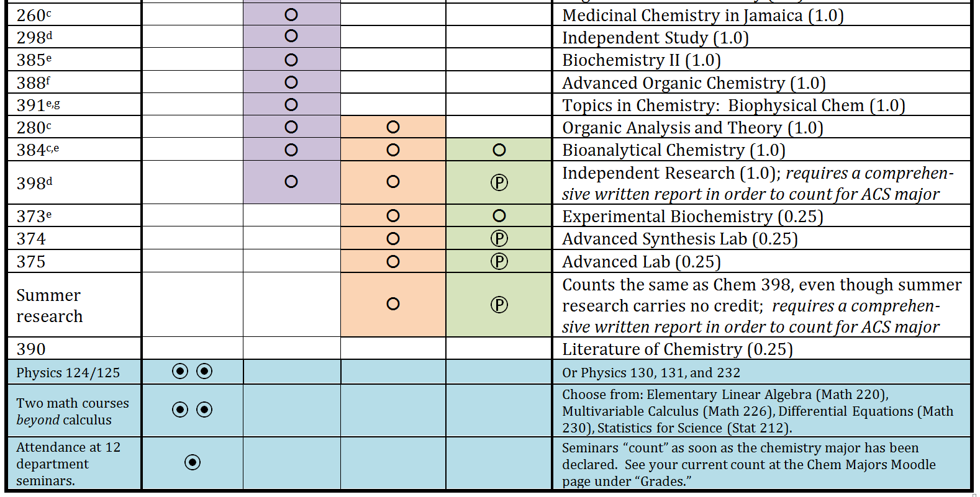Screen dimensions: 980x497
Task: Click the orange-cell circle in the 375 row
Action: (393, 262)
